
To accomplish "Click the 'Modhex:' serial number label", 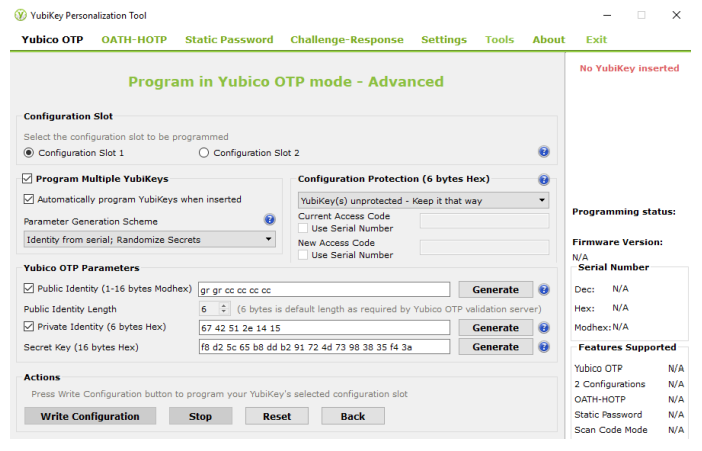I will pyautogui.click(x=592, y=327).
